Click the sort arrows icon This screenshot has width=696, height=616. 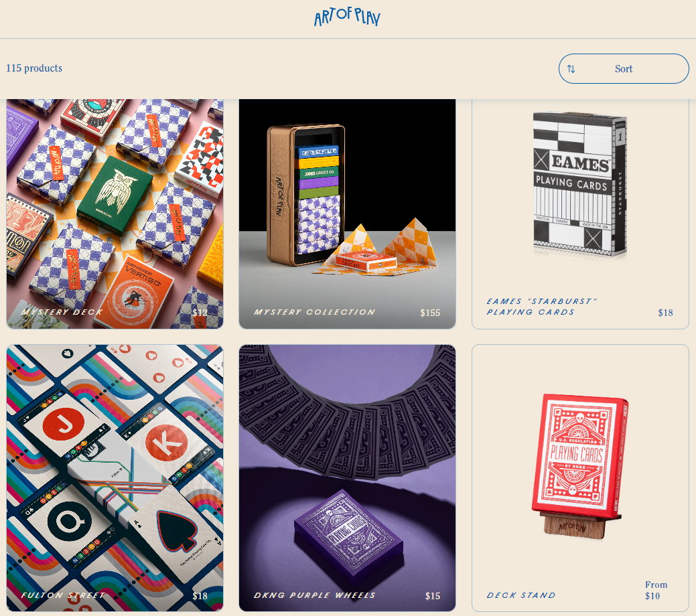[571, 69]
